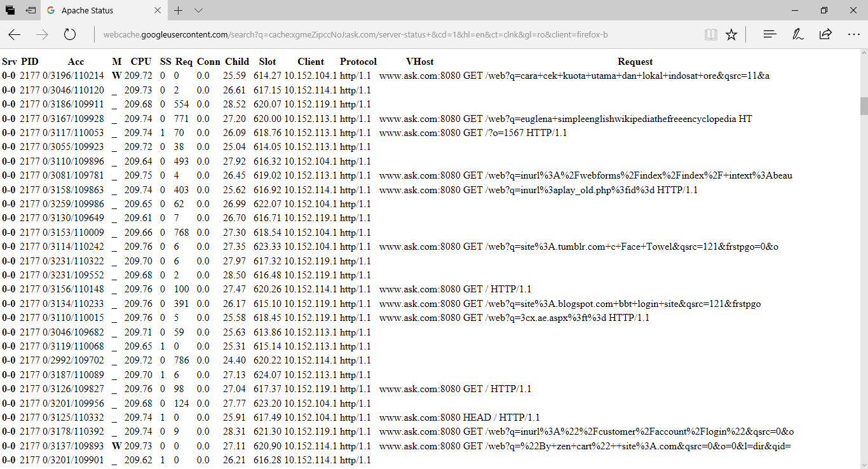Click the CPU column header
The width and height of the screenshot is (868, 469).
pos(141,62)
